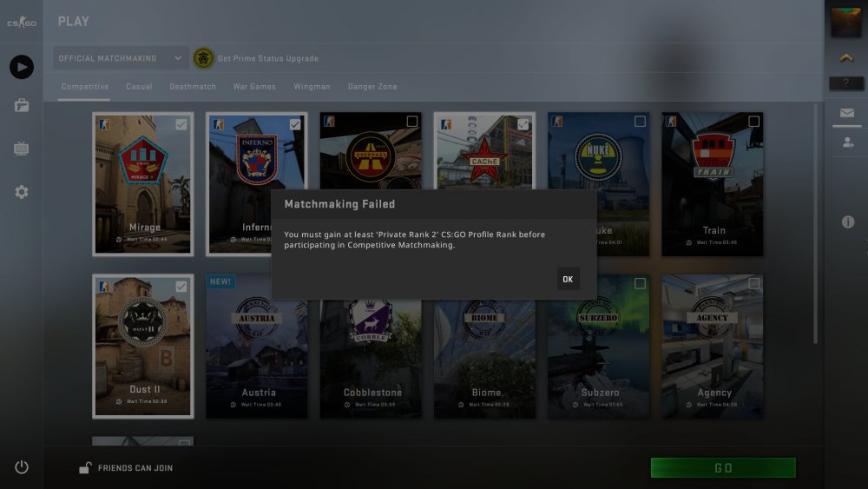This screenshot has width=868, height=489.
Task: Click the Cobblestone map card
Action: click(x=371, y=346)
